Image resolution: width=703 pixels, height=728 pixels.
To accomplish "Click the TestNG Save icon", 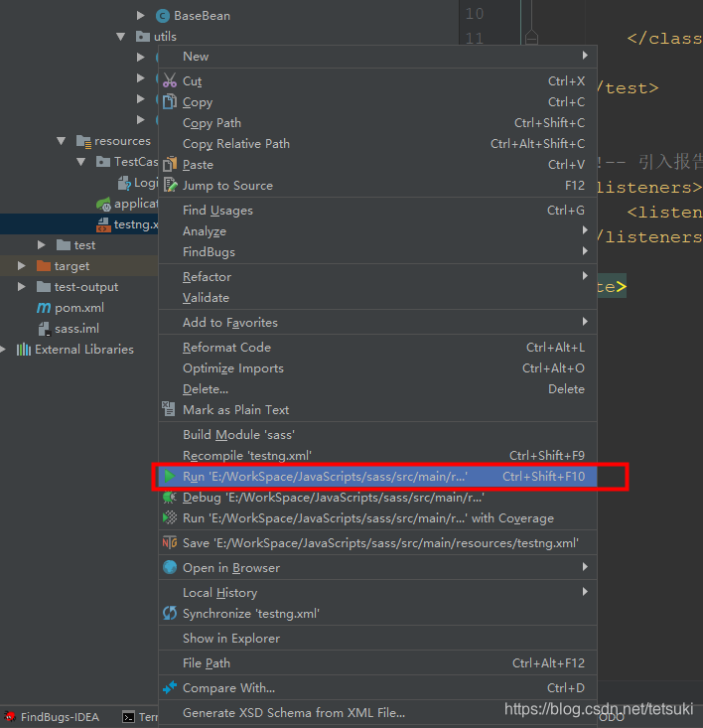I will tap(170, 542).
